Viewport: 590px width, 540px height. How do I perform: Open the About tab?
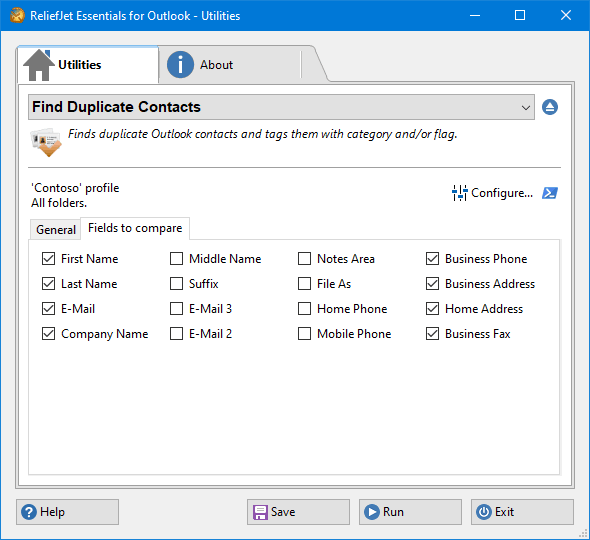coord(230,65)
